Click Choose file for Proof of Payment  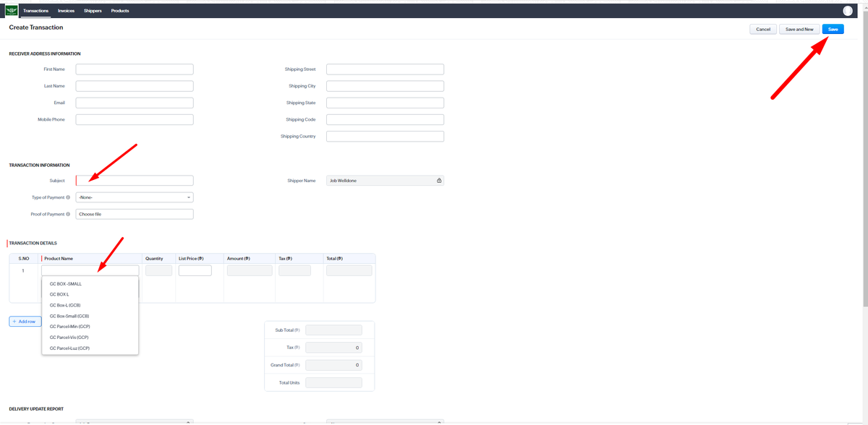coord(135,214)
